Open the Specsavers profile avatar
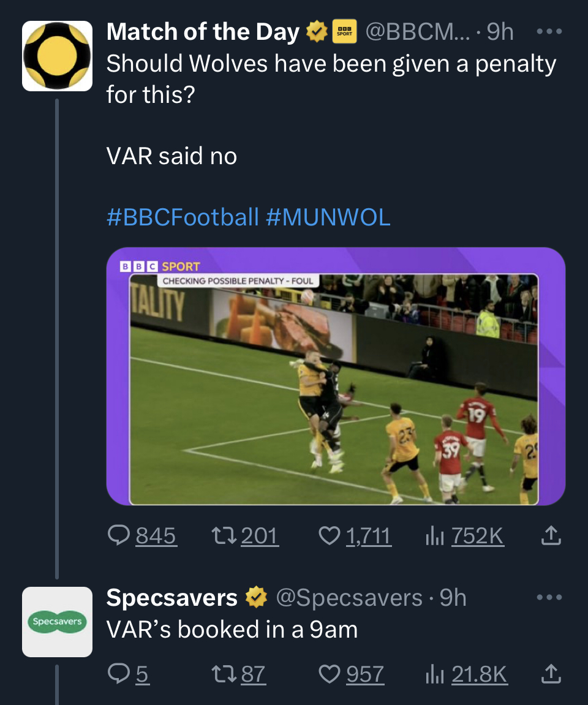The width and height of the screenshot is (588, 705). pyautogui.click(x=57, y=622)
